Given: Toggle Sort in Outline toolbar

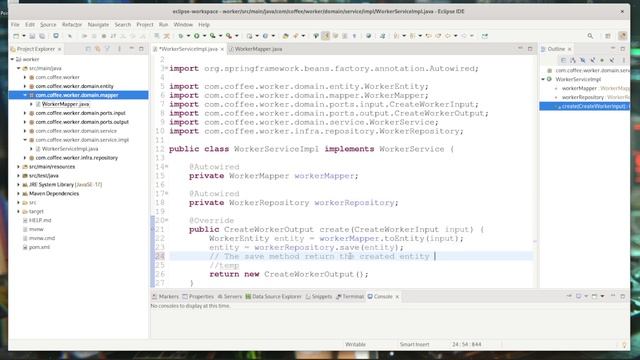Looking at the screenshot, I should click(x=573, y=60).
